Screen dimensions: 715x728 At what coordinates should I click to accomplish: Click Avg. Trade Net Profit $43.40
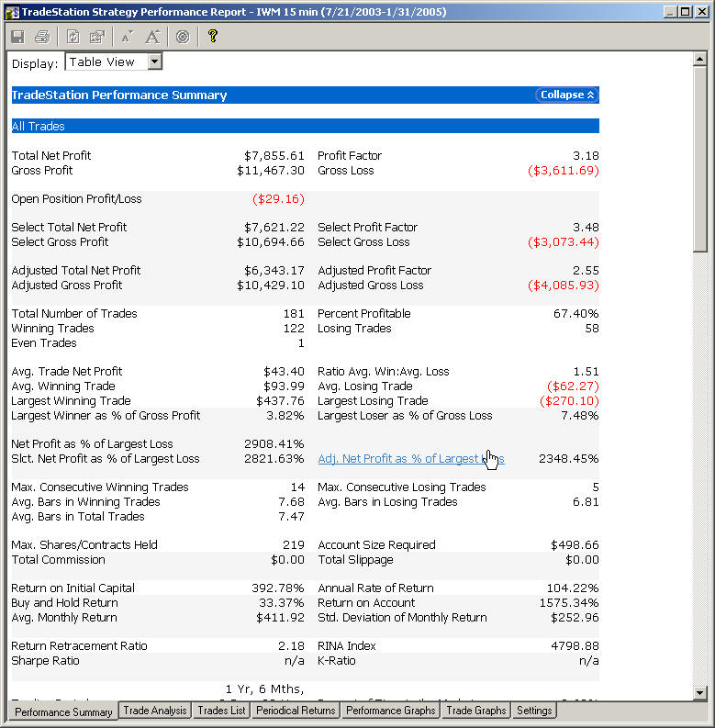(284, 372)
